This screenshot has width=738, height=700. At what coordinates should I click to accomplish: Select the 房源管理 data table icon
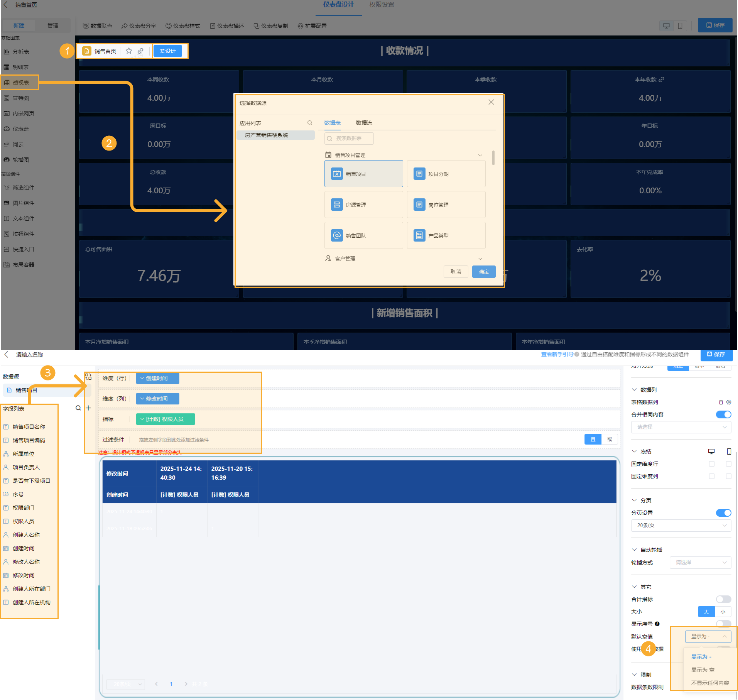(337, 205)
